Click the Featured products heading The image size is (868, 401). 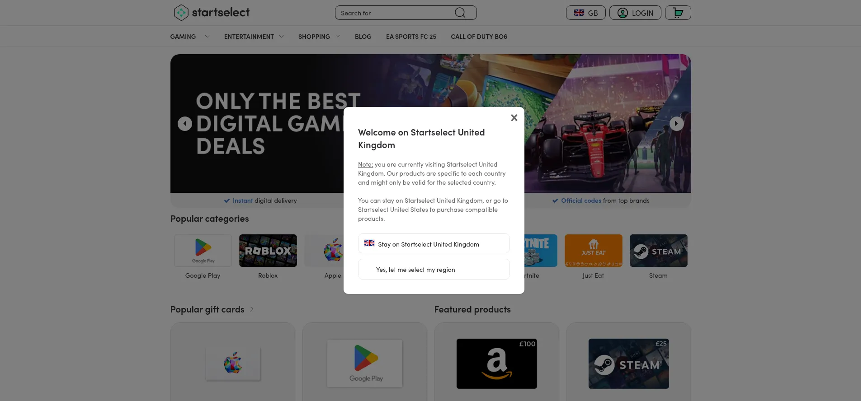coord(472,309)
